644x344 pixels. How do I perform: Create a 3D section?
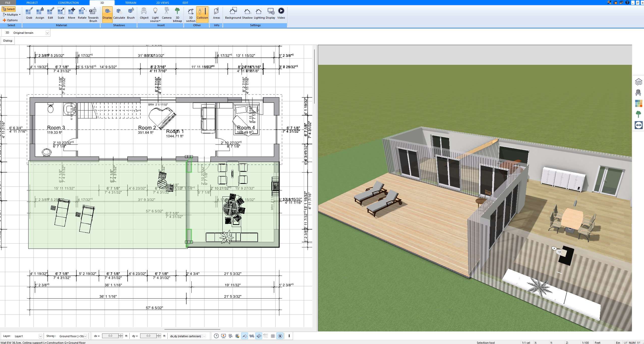[191, 15]
